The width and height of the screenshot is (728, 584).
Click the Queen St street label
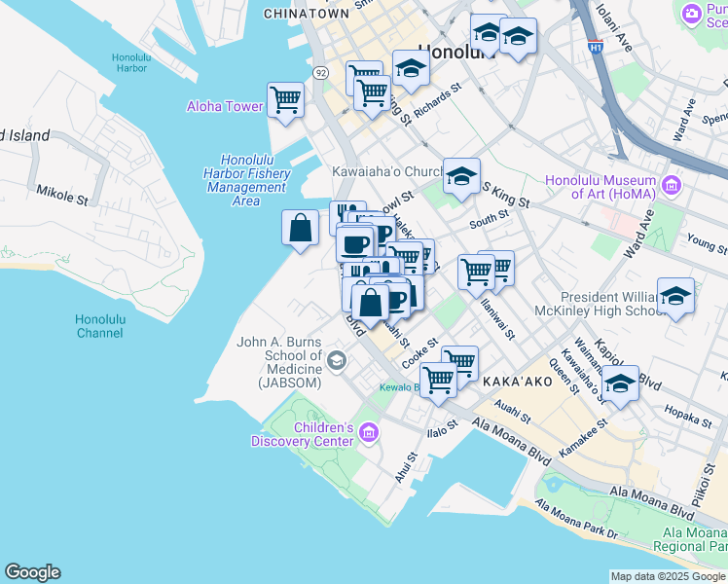(x=564, y=377)
